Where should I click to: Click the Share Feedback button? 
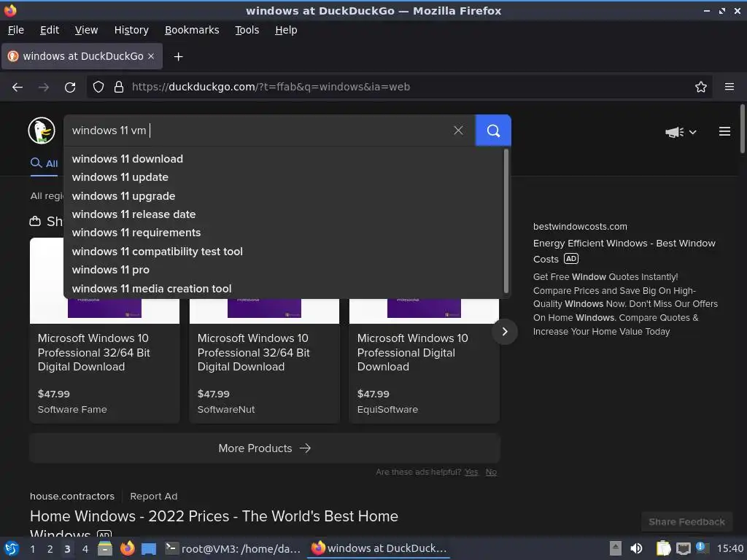coord(686,522)
